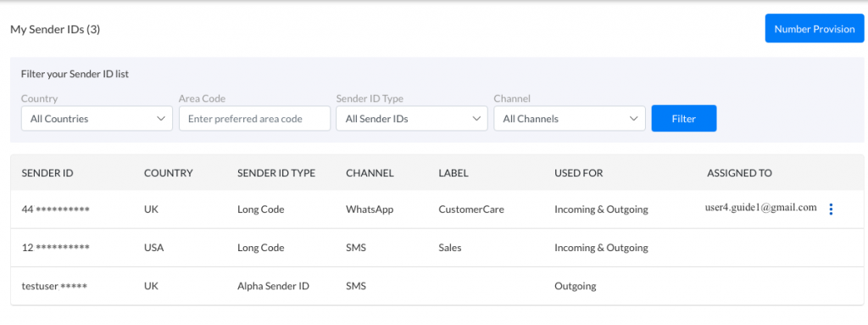Viewport: 868px width, 325px height.
Task: Click the chevron arrow in the Country dropdown
Action: point(161,119)
